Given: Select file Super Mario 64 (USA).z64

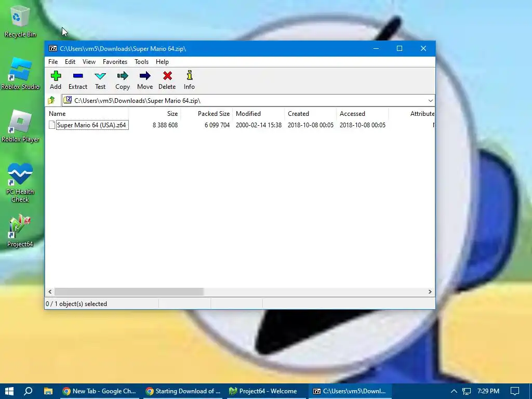Looking at the screenshot, I should pyautogui.click(x=91, y=125).
